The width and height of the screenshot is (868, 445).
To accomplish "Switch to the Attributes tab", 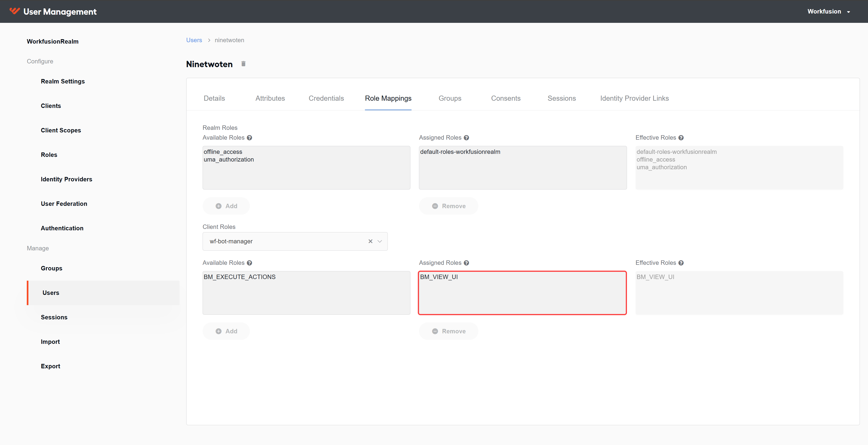I will 270,98.
